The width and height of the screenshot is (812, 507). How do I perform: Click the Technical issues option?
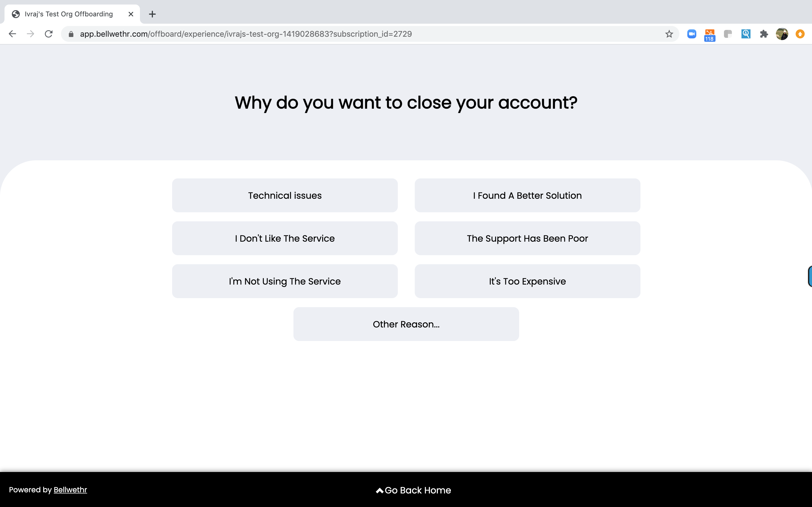(284, 195)
